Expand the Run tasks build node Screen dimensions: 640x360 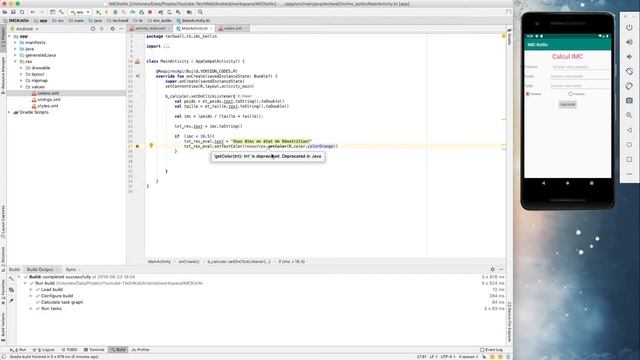tap(31, 309)
